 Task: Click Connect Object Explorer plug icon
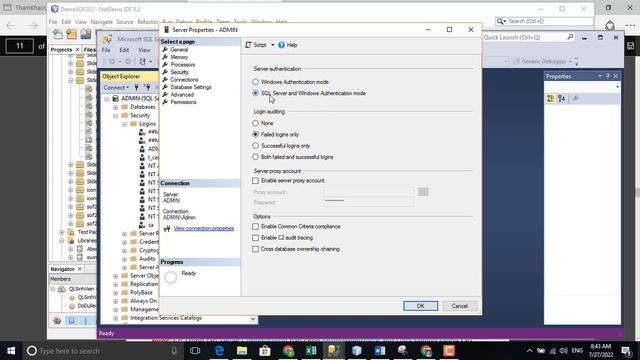137,87
